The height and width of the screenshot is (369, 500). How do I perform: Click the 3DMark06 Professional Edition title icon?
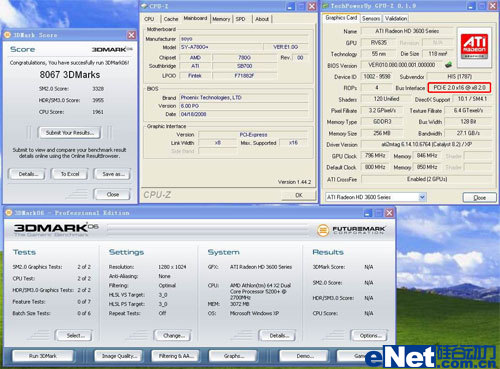click(x=9, y=213)
